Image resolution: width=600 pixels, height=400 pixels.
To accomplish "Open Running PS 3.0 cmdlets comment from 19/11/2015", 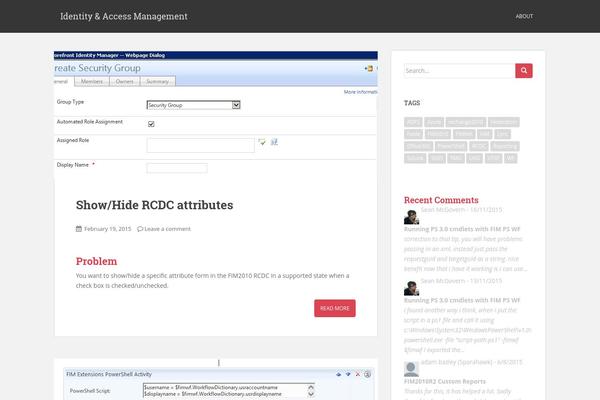I will [462, 300].
